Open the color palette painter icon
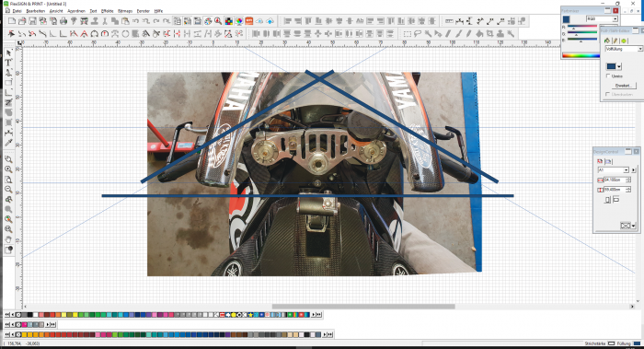 [x=208, y=21]
